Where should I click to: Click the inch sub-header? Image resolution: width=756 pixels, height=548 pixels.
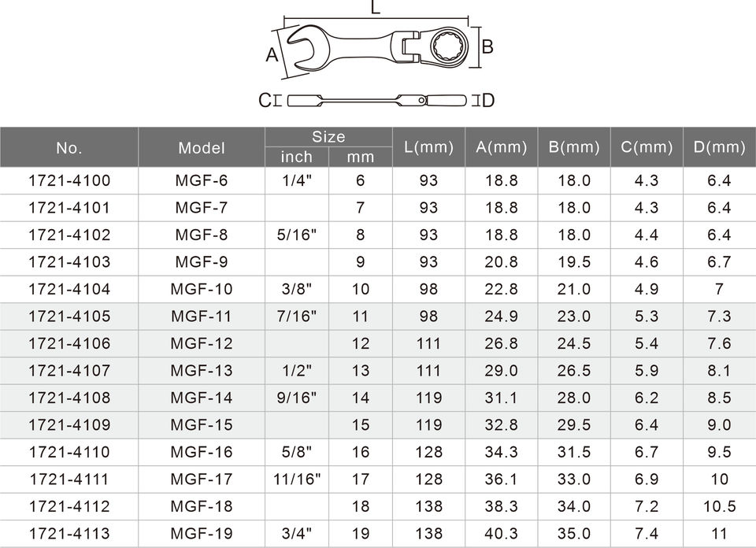[x=297, y=157]
